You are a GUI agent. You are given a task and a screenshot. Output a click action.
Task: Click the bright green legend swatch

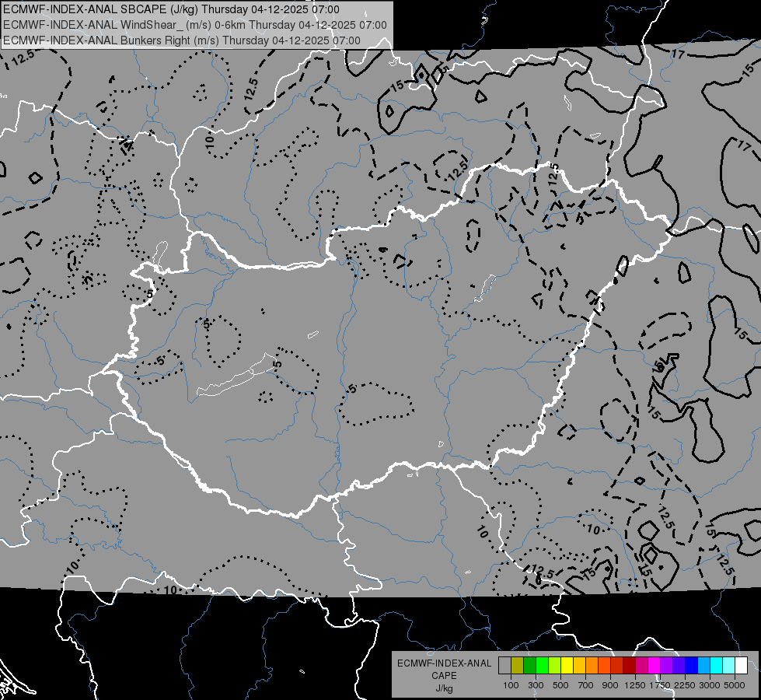542,666
